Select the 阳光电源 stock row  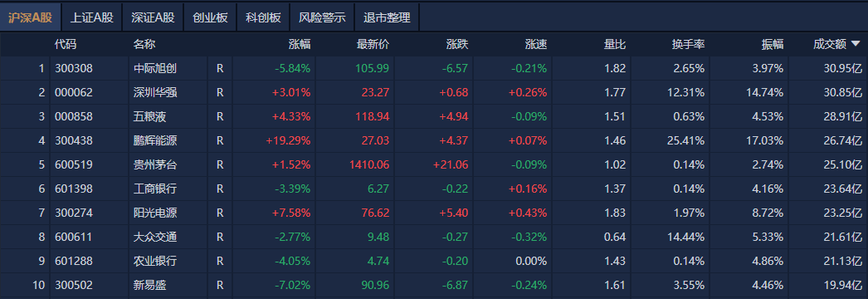434,213
